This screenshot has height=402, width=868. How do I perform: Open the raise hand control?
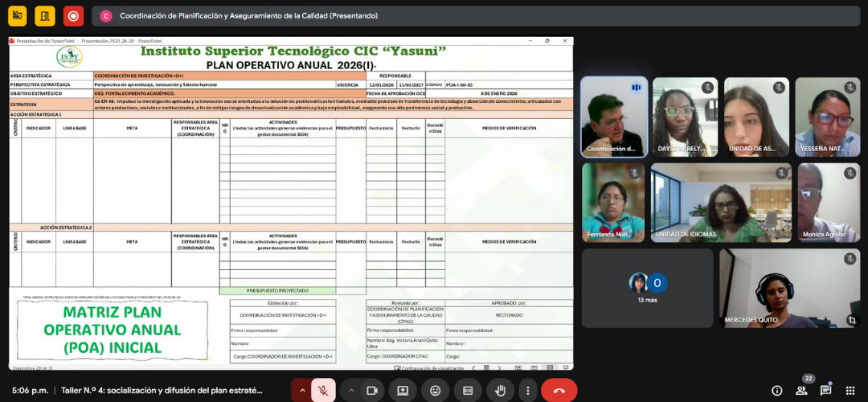click(500, 390)
